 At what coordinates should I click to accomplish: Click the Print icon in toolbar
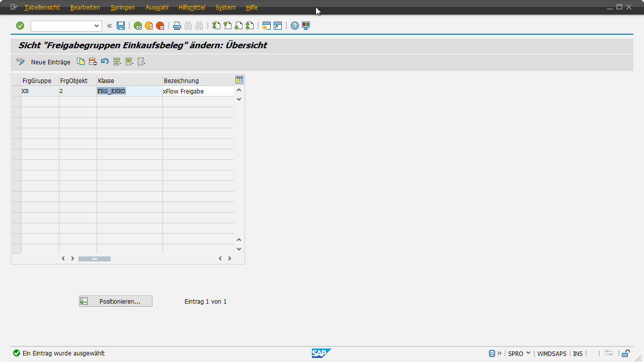coord(177,26)
